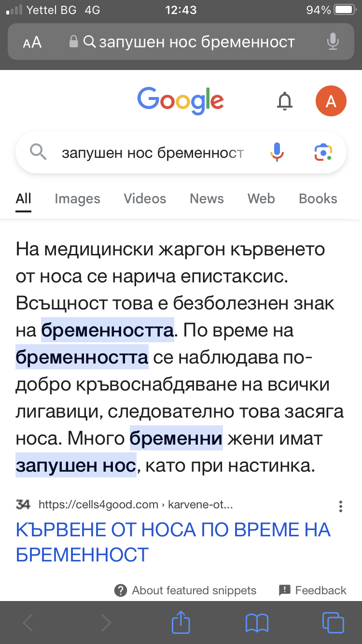Viewport: 362px width, 644px height.
Task: Tap the Safari URL address bar
Action: click(x=188, y=42)
